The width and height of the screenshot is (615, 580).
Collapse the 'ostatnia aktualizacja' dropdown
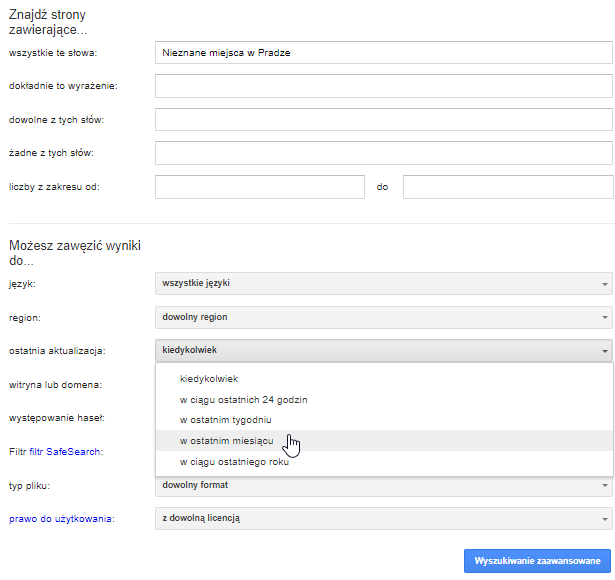coord(384,351)
